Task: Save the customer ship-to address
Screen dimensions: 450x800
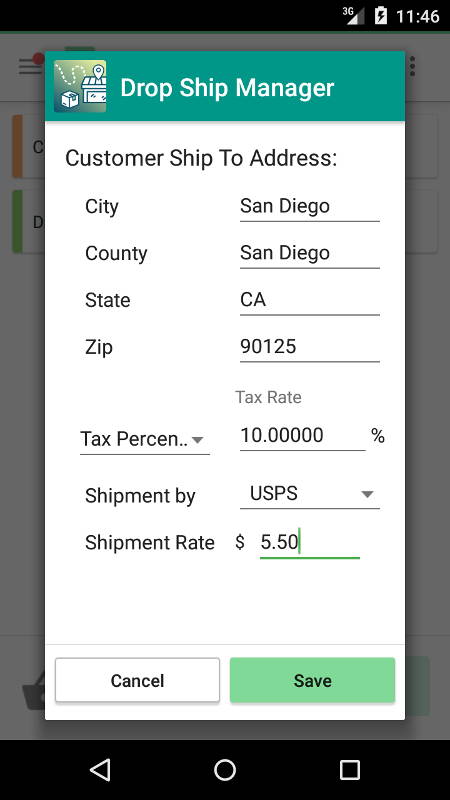Action: point(312,680)
